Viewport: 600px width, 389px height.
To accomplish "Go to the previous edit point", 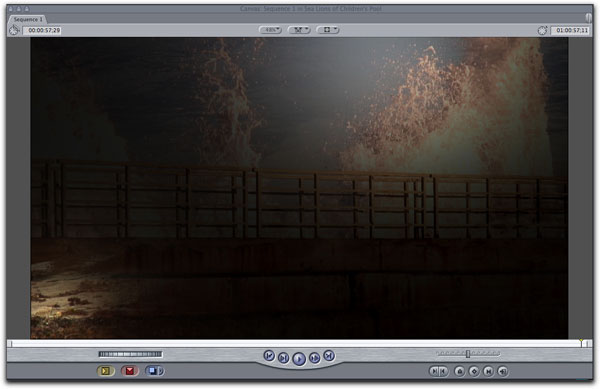I will 269,356.
